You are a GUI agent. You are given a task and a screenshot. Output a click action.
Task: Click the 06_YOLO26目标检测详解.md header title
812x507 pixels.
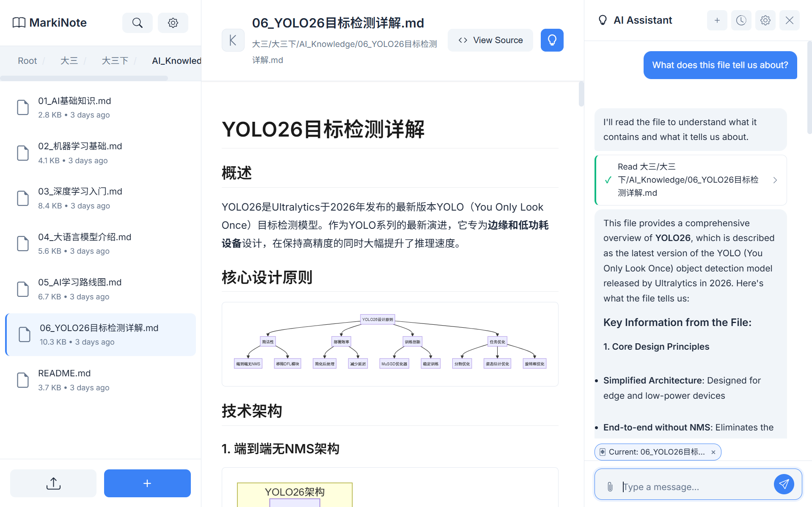pyautogui.click(x=338, y=23)
